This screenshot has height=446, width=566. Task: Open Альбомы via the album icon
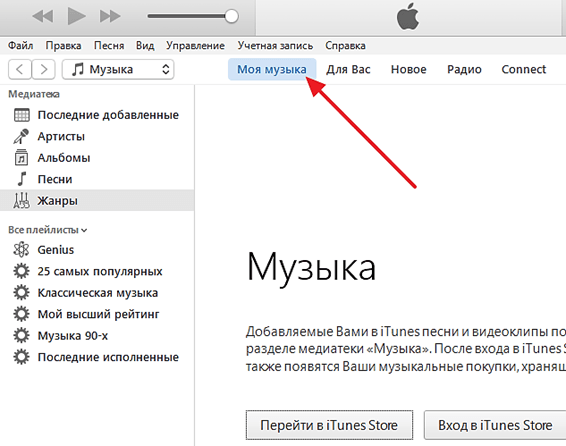tap(21, 158)
